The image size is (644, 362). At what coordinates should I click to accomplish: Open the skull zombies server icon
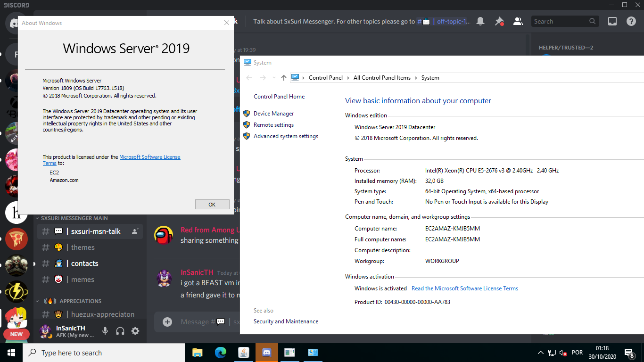[17, 265]
